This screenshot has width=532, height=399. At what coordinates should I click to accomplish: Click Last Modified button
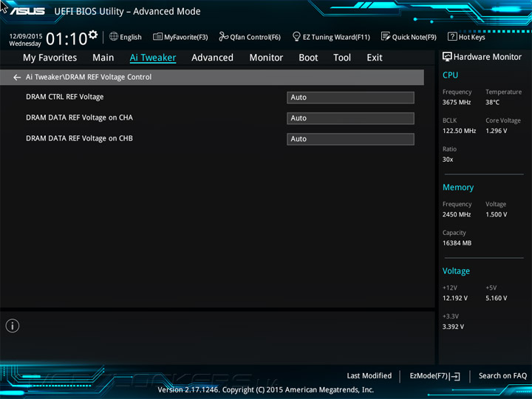tap(369, 376)
